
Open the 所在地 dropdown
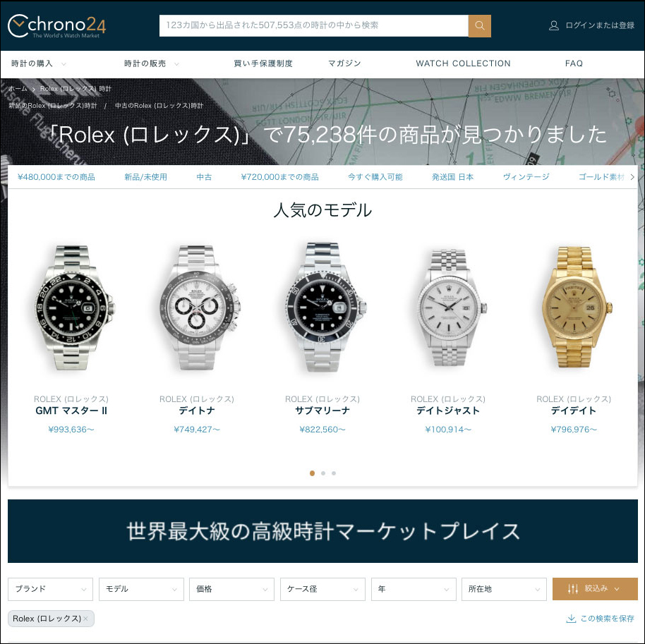coord(504,589)
